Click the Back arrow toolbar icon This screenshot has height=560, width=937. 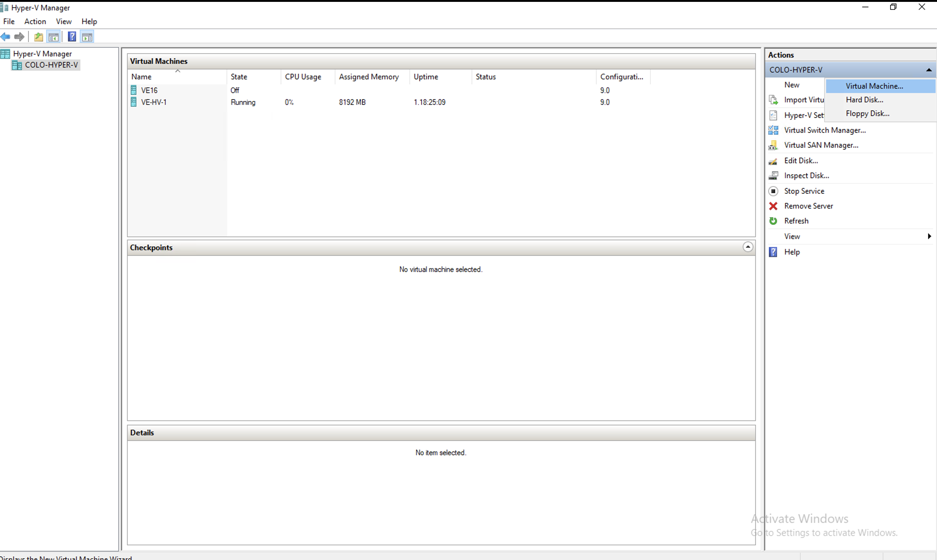coord(6,37)
